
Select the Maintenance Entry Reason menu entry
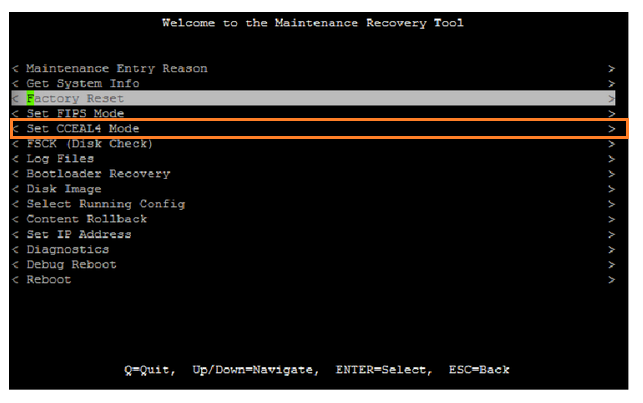313,68
